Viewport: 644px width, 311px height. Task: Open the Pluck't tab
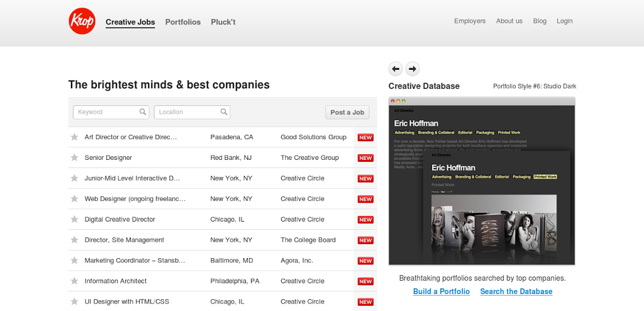[223, 22]
